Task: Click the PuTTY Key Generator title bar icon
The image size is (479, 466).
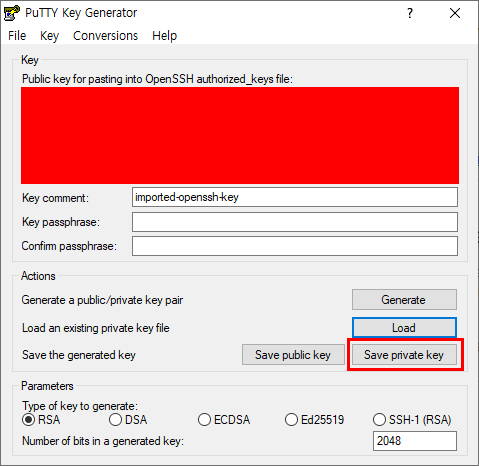Action: click(11, 13)
